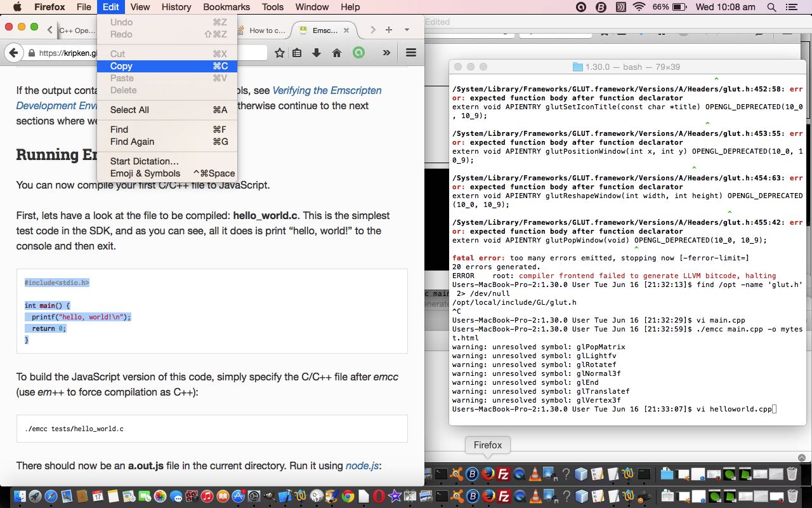Click Terminal title '1.30.0 — bash — 79×39'
Image resolution: width=812 pixels, height=508 pixels.
tap(632, 67)
